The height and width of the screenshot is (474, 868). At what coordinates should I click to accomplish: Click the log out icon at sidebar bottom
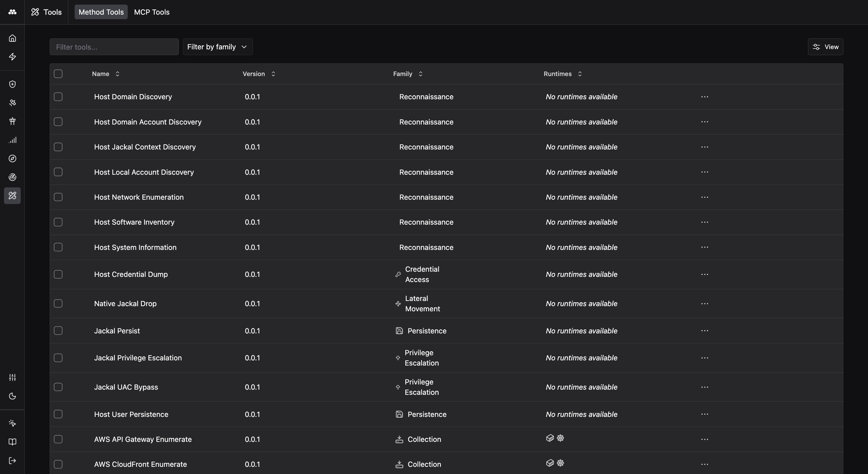point(12,461)
